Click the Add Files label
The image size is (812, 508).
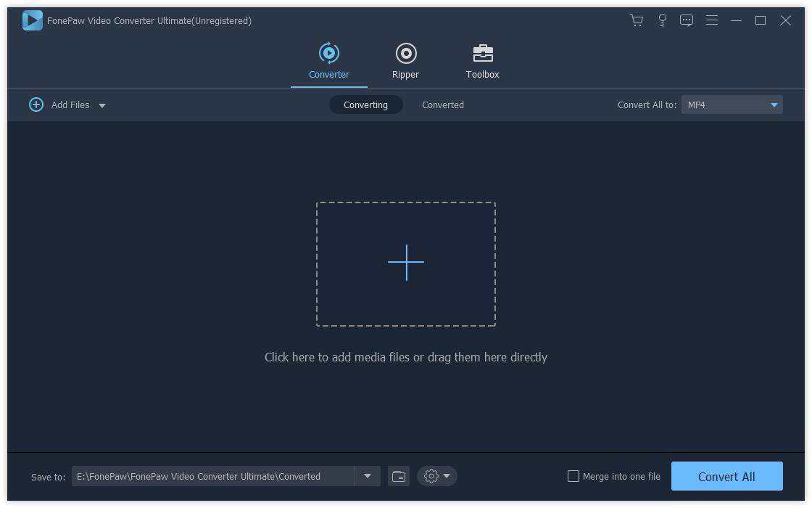[x=70, y=105]
